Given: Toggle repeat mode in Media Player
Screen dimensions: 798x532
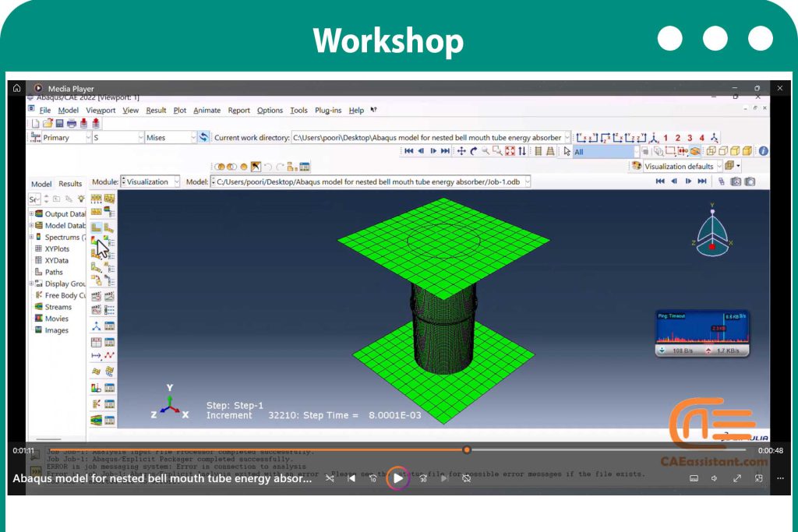Looking at the screenshot, I should click(466, 478).
